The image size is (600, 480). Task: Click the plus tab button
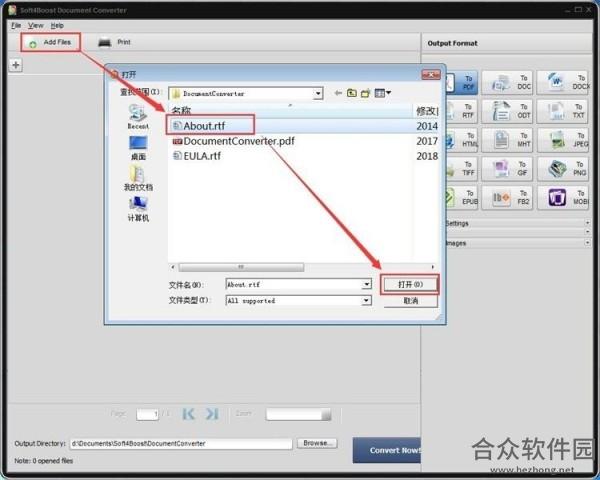(16, 65)
